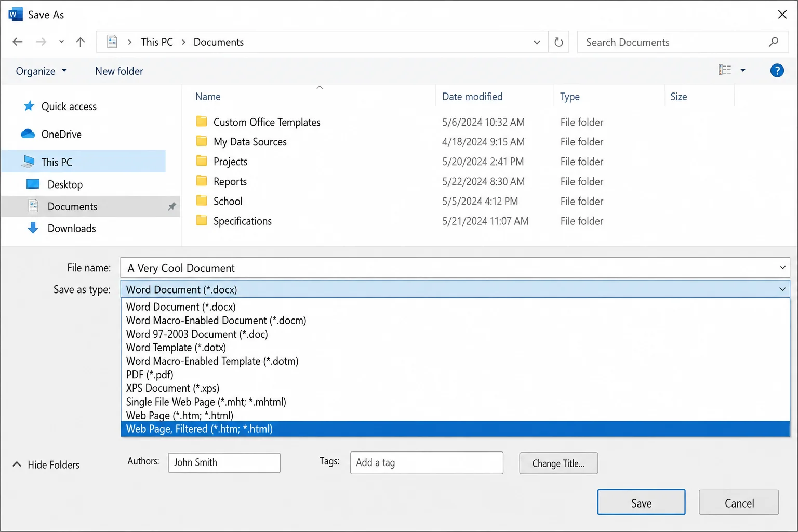Choose Word Macro-Enabled Template (*.dotm)
The width and height of the screenshot is (798, 532).
[x=455, y=361]
